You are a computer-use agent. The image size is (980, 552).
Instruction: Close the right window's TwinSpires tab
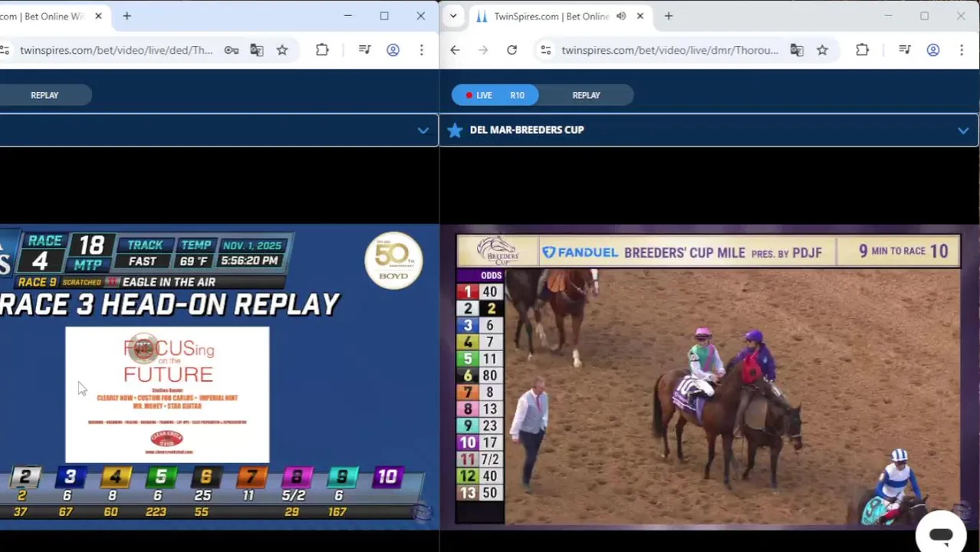coord(640,16)
